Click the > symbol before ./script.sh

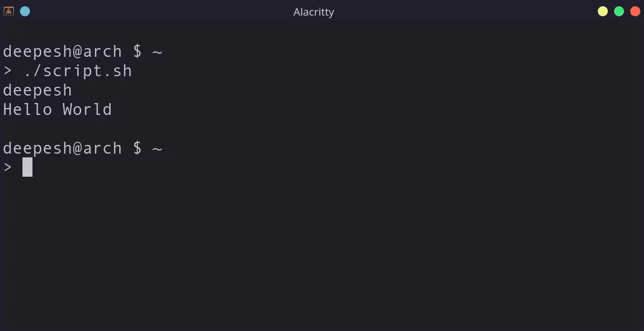7,71
